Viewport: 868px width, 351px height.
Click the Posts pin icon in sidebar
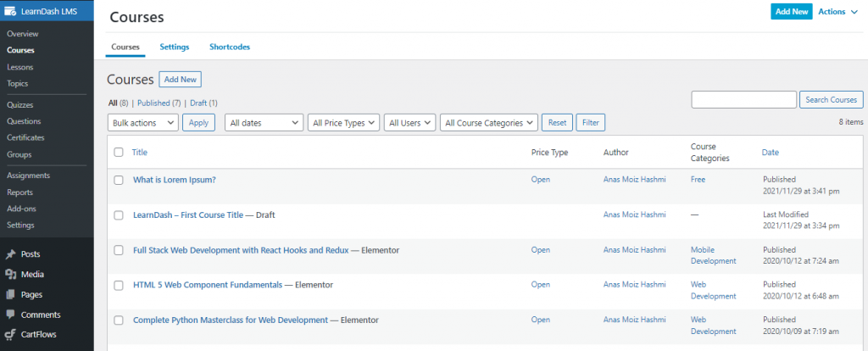point(10,254)
